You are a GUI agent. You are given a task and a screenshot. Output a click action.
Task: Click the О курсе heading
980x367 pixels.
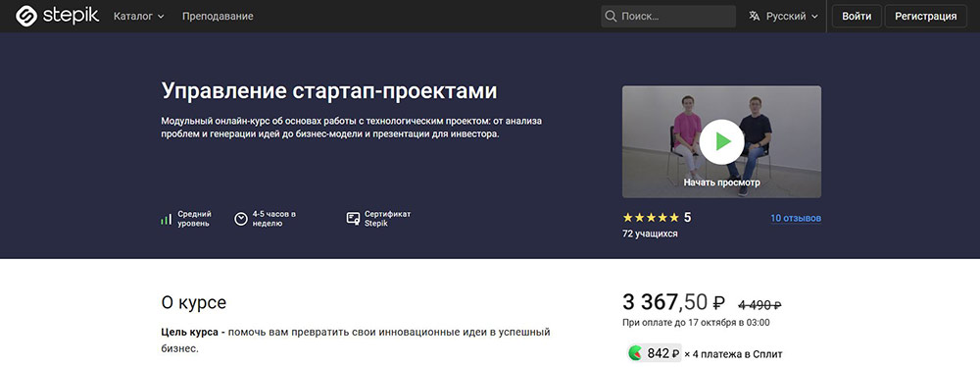pos(194,303)
